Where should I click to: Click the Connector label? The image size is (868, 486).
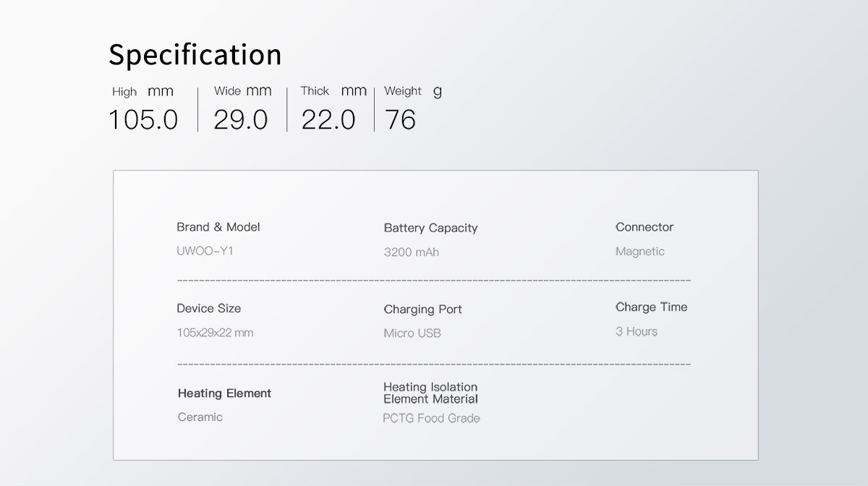tap(644, 227)
